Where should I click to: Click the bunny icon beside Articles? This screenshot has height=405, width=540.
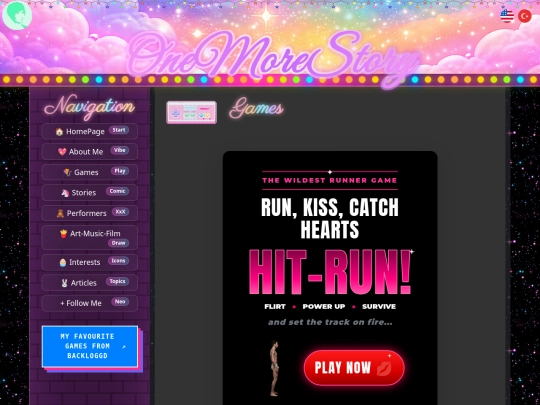64,283
